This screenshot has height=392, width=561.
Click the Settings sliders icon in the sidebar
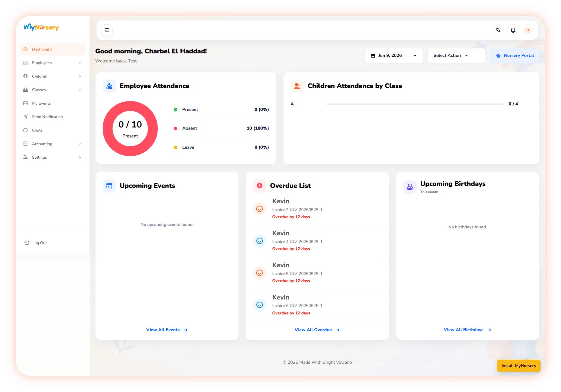25,157
